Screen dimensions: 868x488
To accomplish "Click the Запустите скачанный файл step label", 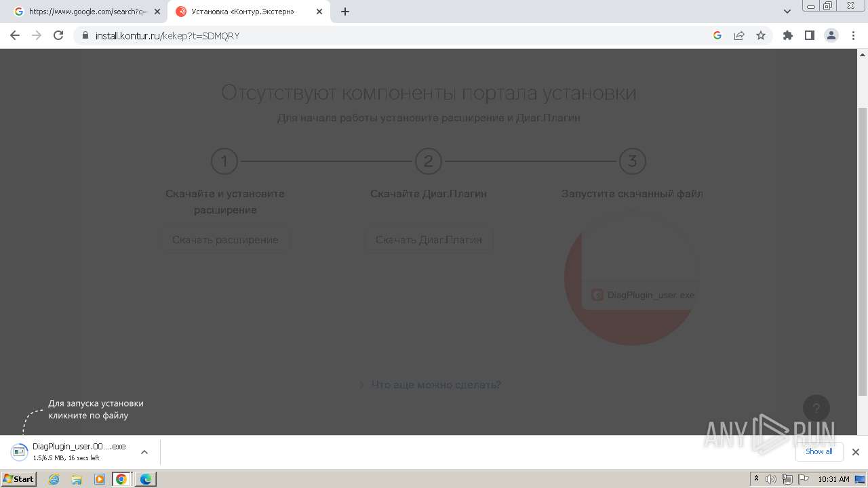I will tap(632, 194).
